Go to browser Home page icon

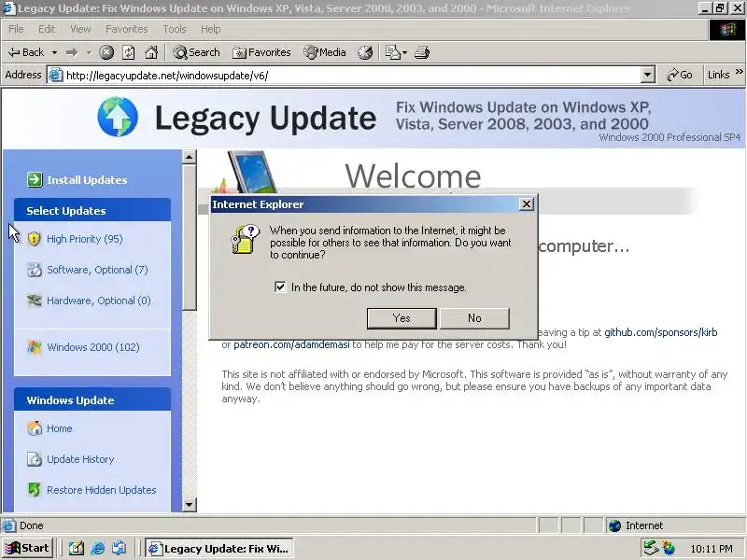151,52
